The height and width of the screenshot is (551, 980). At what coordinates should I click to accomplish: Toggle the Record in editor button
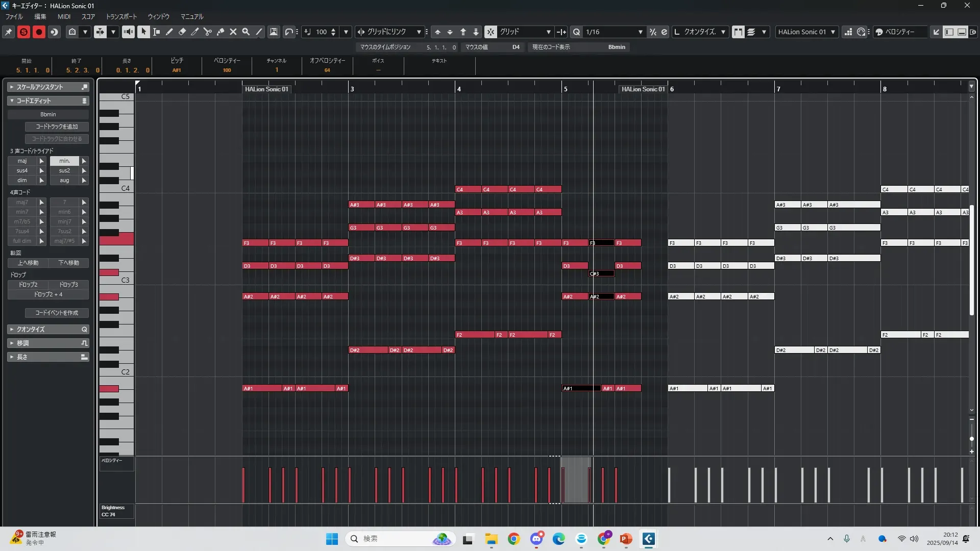point(39,32)
